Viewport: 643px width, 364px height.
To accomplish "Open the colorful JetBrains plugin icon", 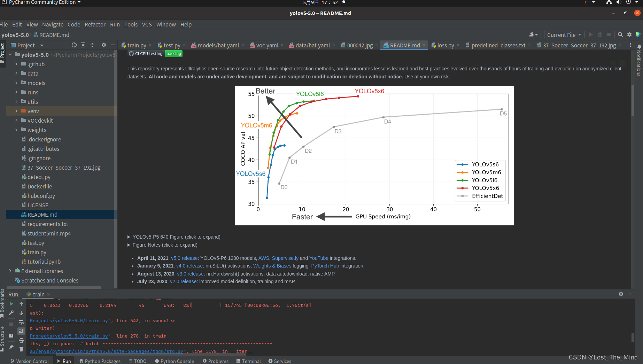I will click(638, 34).
